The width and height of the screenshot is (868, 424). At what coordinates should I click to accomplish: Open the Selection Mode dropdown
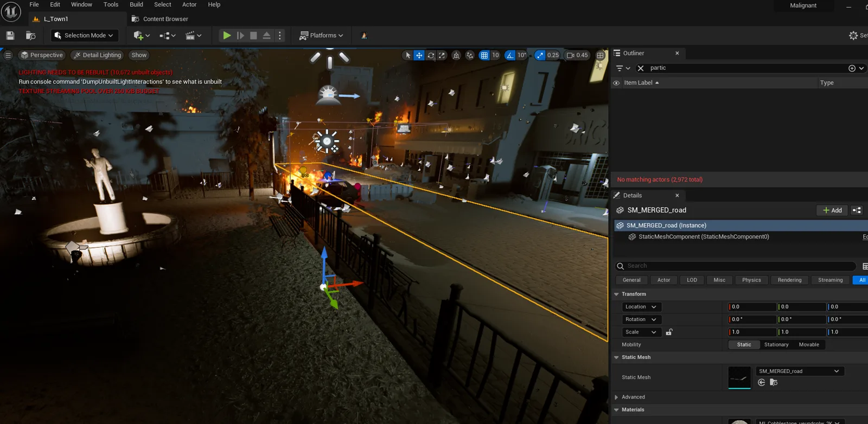85,35
